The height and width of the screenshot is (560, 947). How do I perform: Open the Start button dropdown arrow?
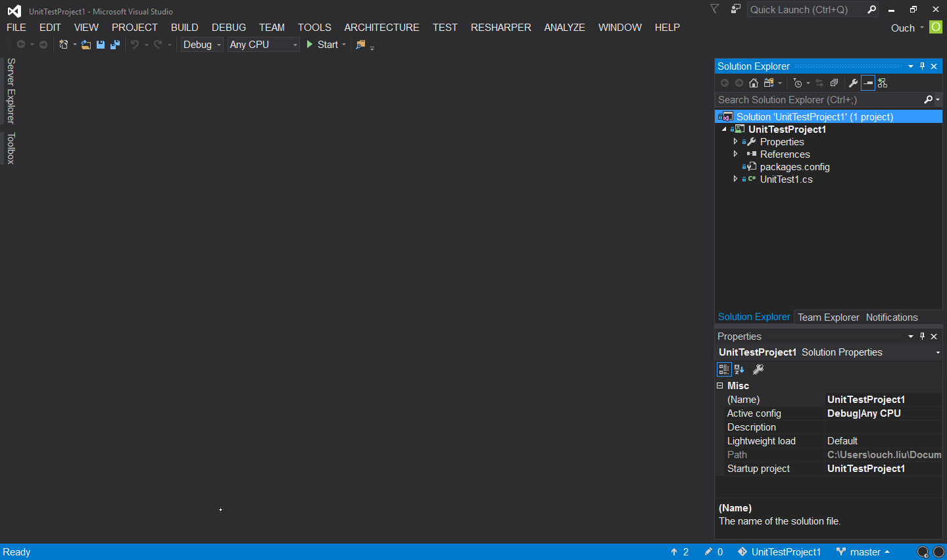pos(344,45)
